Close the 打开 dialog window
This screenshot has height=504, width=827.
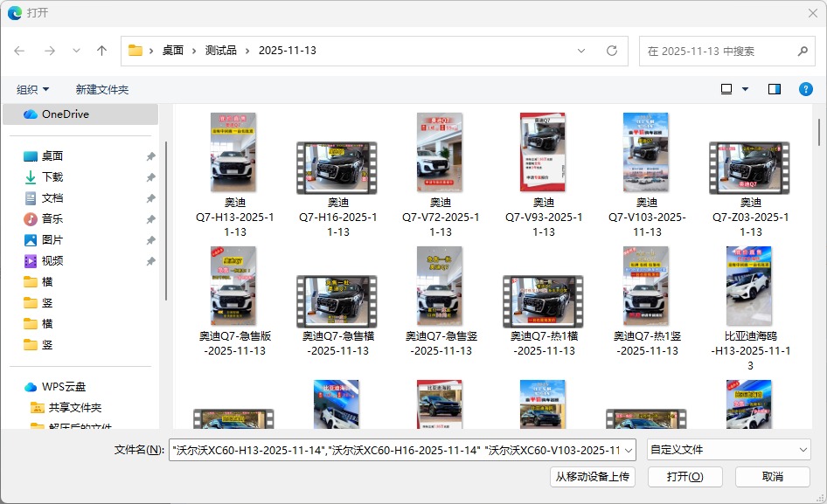point(813,13)
